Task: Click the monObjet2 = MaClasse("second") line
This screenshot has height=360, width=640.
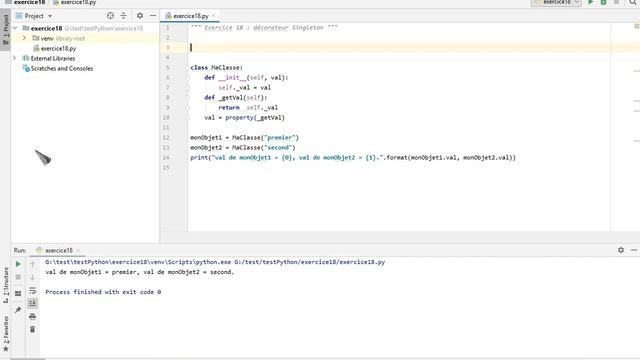Action: pos(243,147)
